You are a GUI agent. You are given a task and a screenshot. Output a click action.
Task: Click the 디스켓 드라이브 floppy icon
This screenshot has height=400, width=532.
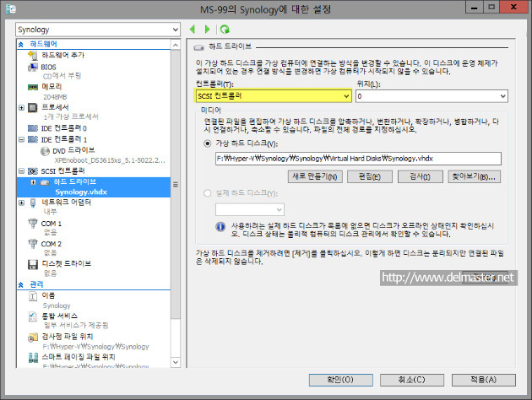tap(33, 264)
